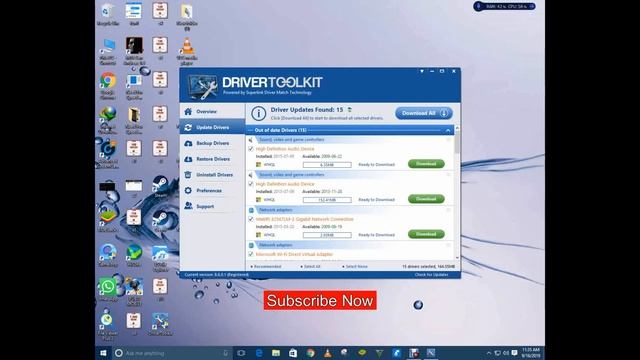The width and height of the screenshot is (640, 360).
Task: Click the VLC media player desktop shortcut
Action: pos(187,51)
